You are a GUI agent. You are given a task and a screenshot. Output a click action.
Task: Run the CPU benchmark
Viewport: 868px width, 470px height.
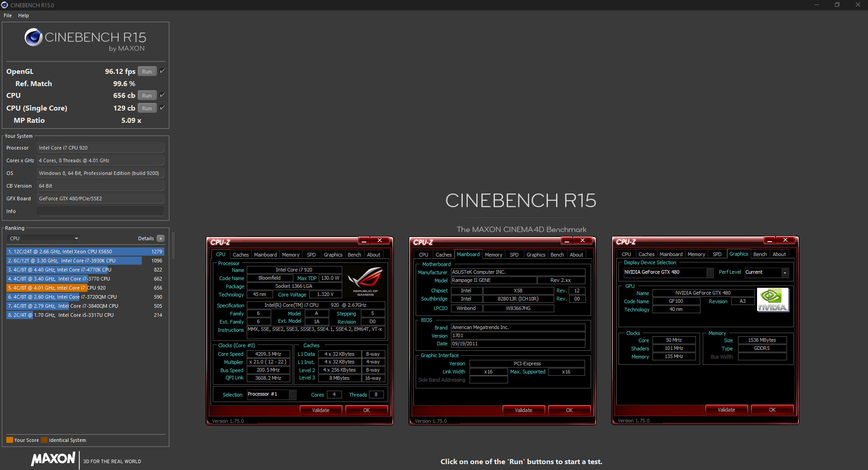click(x=147, y=96)
